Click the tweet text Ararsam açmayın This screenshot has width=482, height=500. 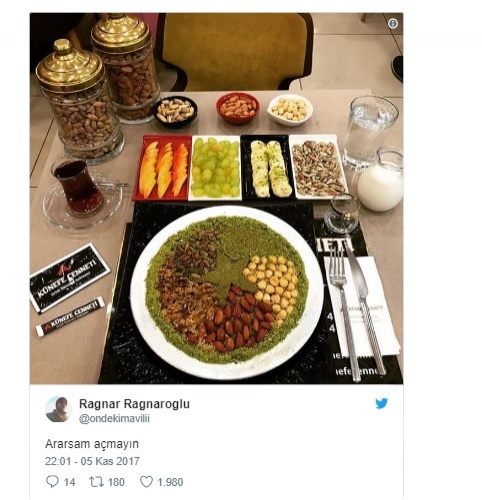pyautogui.click(x=92, y=444)
